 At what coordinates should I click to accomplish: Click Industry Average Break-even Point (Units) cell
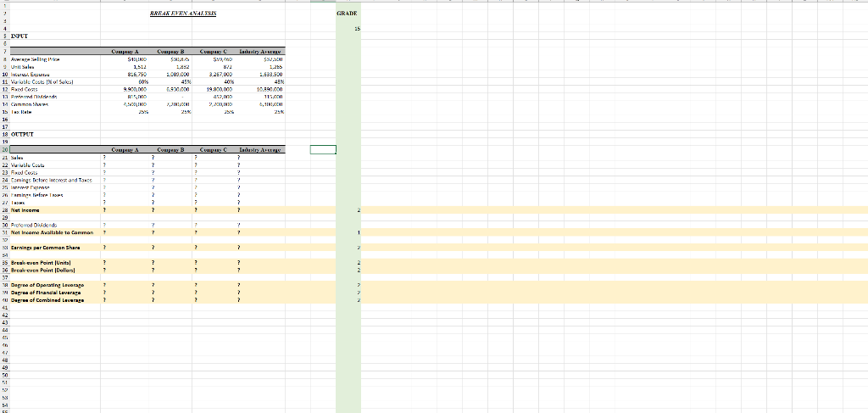pos(261,262)
